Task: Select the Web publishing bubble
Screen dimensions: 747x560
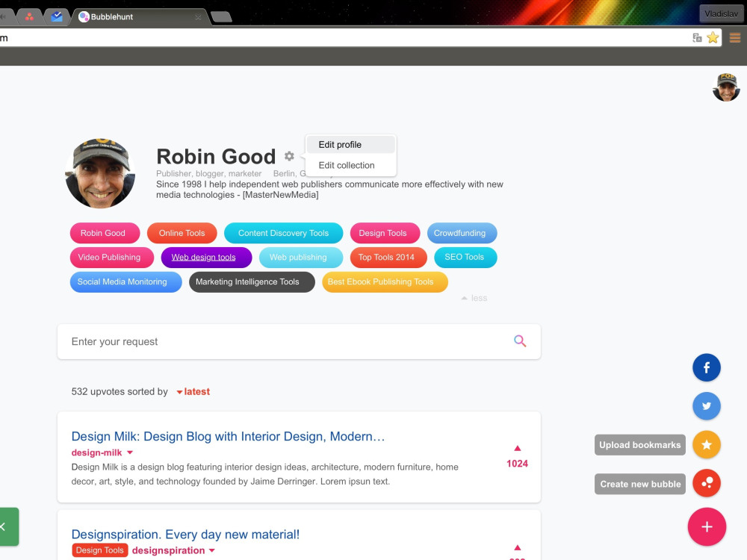Action: click(x=301, y=258)
